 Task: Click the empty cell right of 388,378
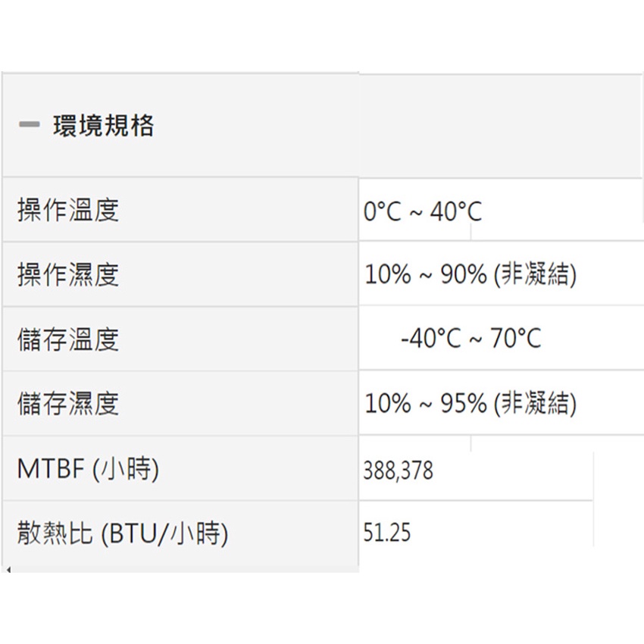tap(515, 470)
